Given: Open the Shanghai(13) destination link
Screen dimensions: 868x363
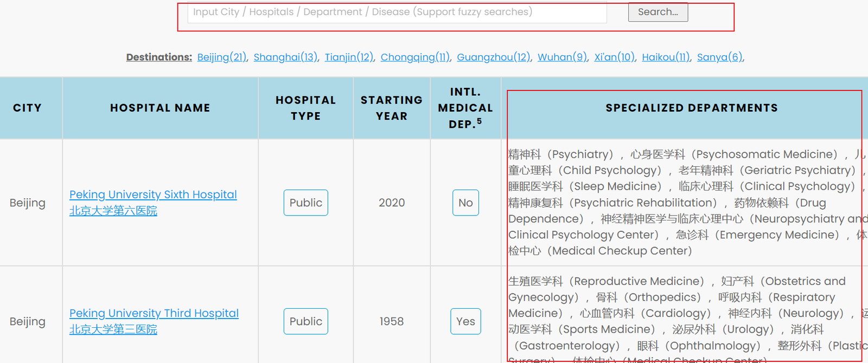Looking at the screenshot, I should pos(285,57).
